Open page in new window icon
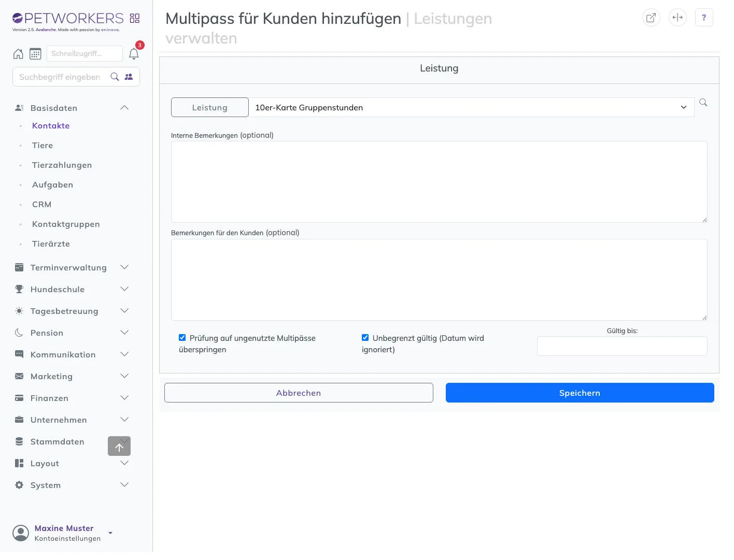 651,18
